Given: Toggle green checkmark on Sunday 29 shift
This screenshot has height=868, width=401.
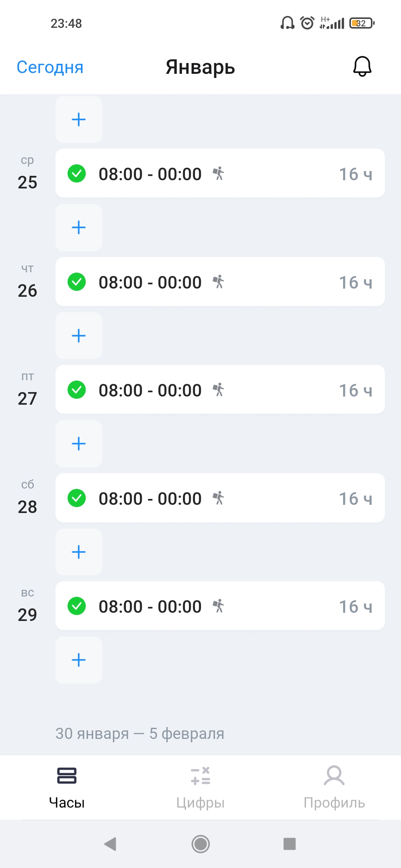Looking at the screenshot, I should click(77, 606).
